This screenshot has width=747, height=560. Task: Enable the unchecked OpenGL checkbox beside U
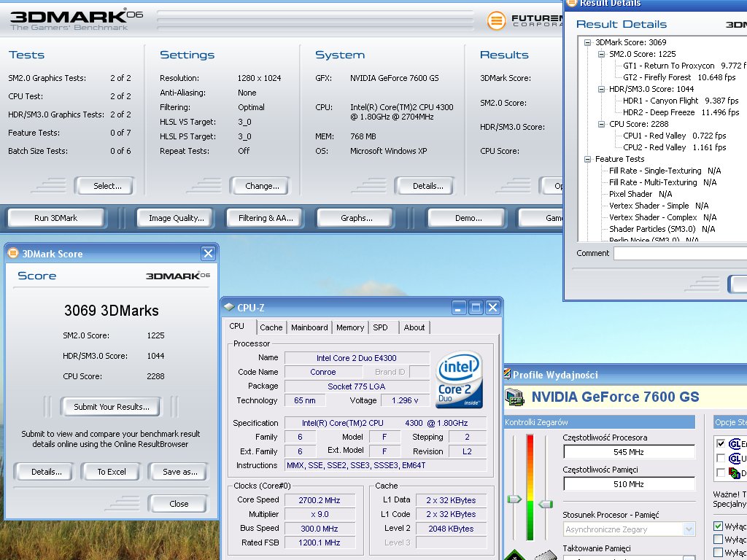click(x=720, y=458)
